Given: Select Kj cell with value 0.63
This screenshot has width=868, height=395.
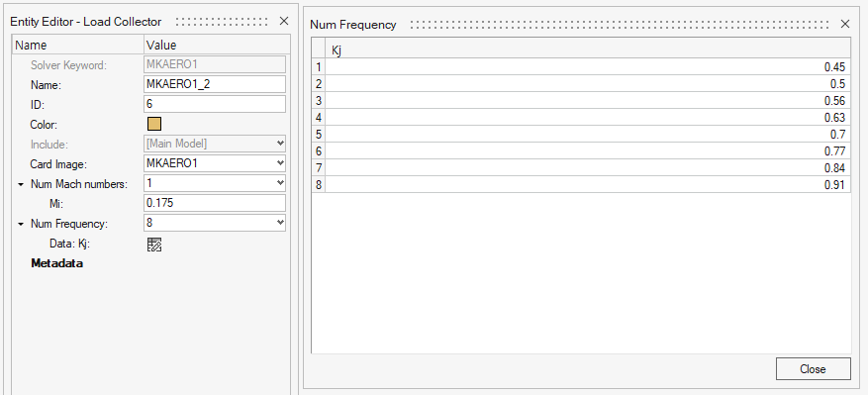Looking at the screenshot, I should click(588, 118).
